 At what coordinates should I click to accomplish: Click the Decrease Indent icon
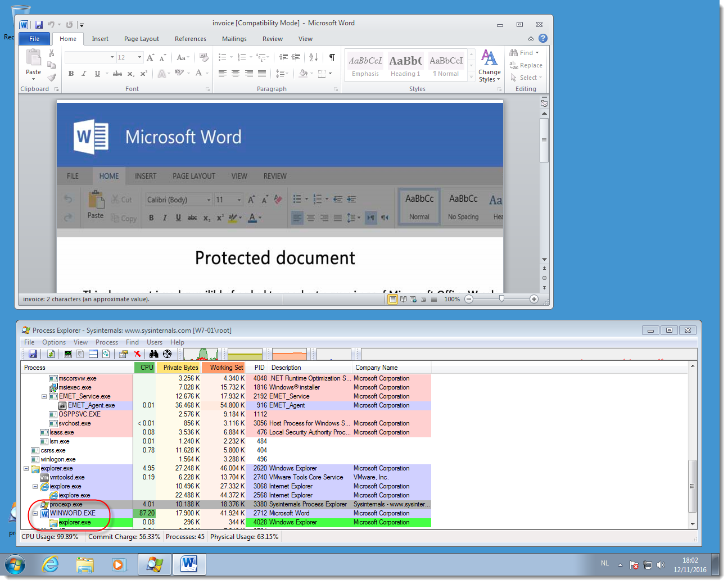coord(283,57)
